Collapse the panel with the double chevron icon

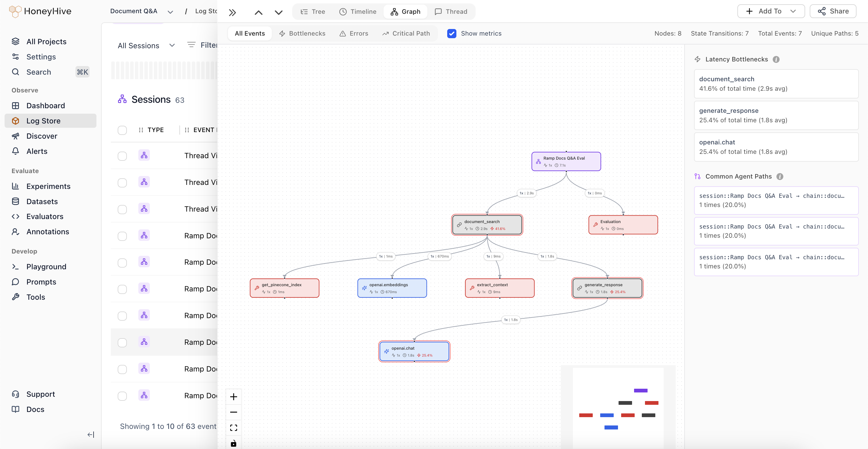(232, 12)
